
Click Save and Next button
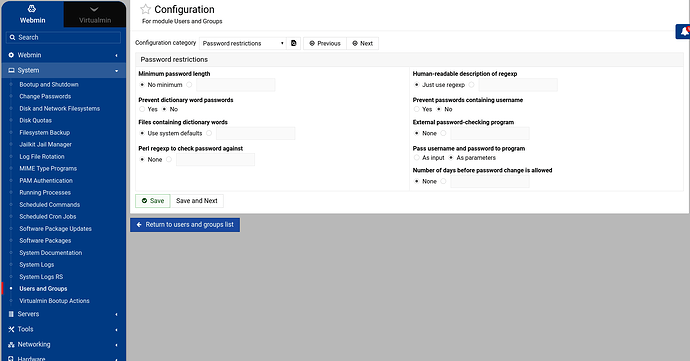[x=197, y=201]
